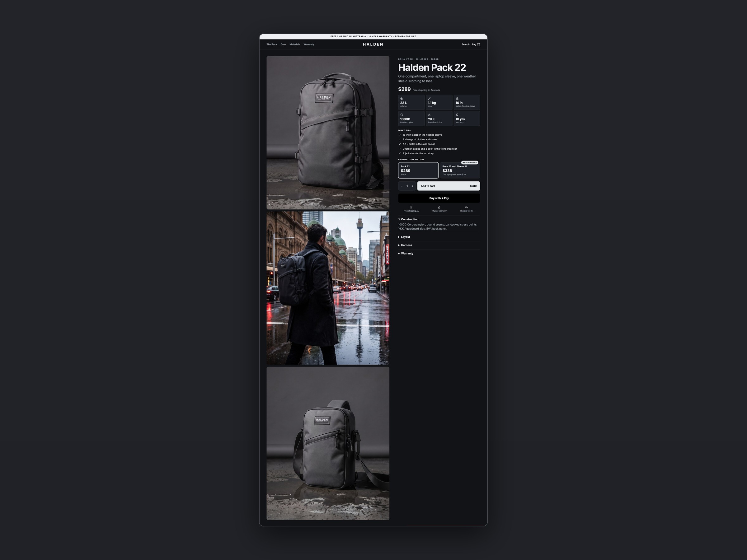Click checkmark beside jacket under top strap

pyautogui.click(x=400, y=154)
